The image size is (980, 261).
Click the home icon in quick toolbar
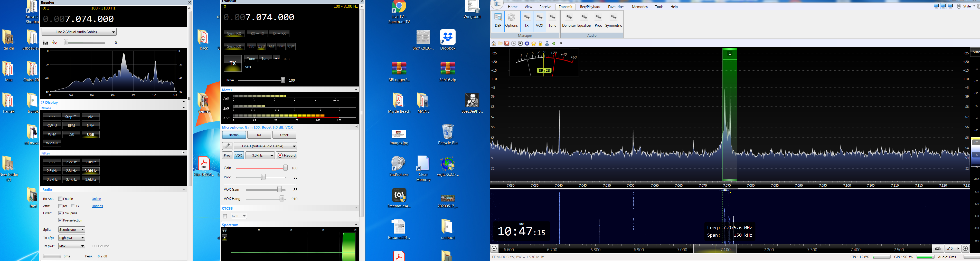pos(494,44)
